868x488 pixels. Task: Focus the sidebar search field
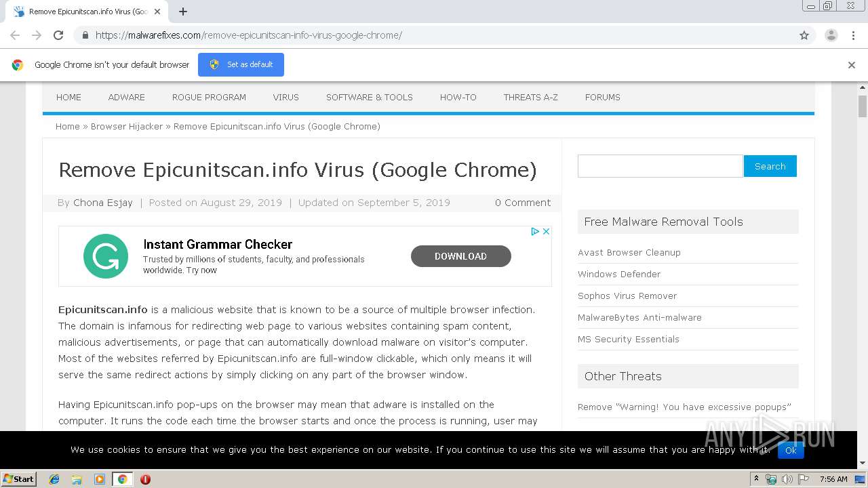[660, 166]
